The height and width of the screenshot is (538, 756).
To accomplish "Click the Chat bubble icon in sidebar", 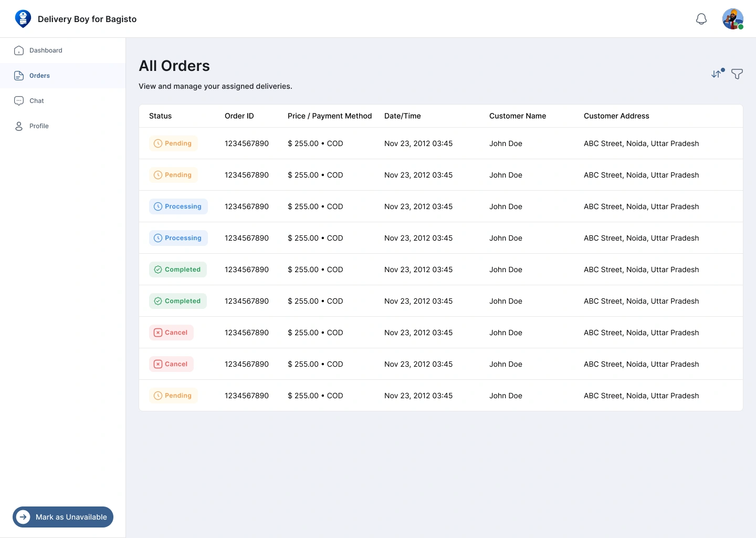I will pos(19,101).
